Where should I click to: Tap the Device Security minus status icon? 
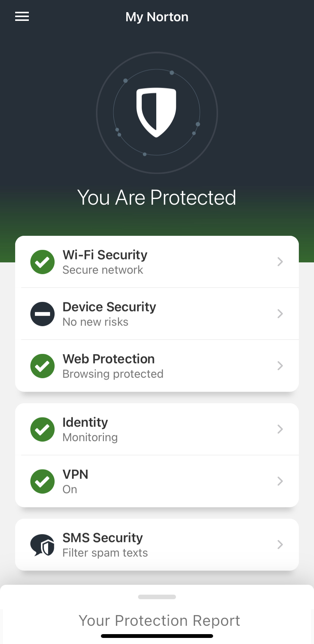tap(42, 314)
